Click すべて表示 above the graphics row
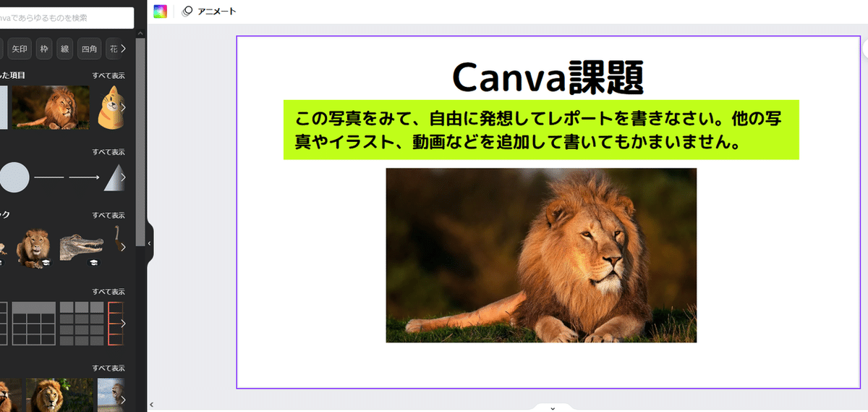The image size is (868, 412). [x=109, y=215]
